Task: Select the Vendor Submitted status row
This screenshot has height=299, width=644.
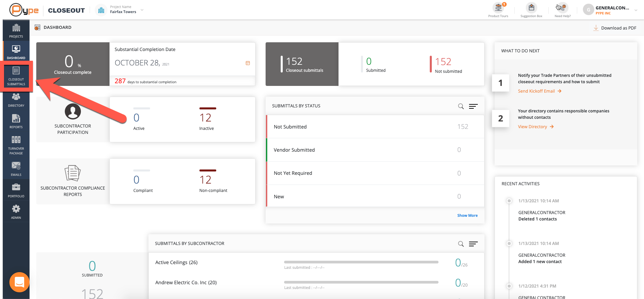Action: pos(375,150)
